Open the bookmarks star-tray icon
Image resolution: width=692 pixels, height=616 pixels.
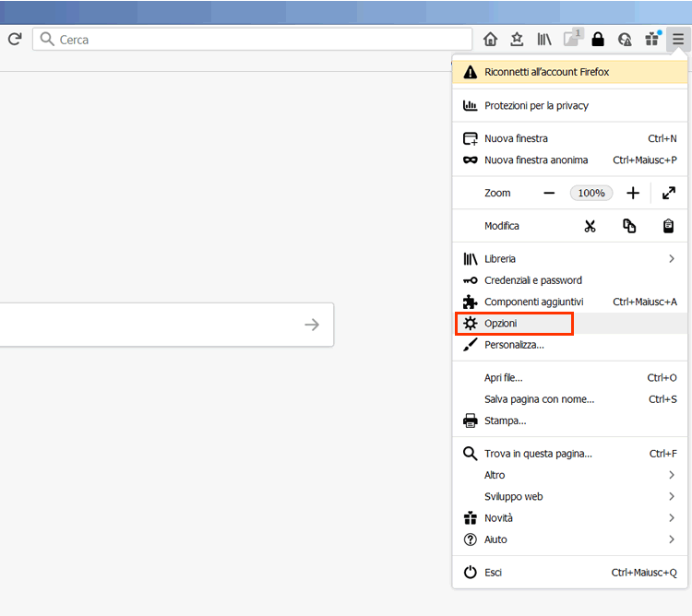coord(517,40)
